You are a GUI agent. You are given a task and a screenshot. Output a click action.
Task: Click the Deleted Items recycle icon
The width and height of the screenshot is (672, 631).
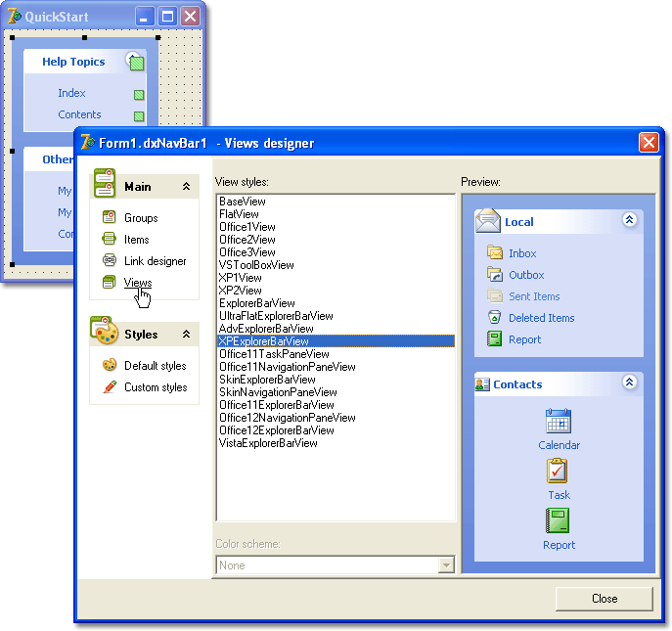[x=494, y=318]
